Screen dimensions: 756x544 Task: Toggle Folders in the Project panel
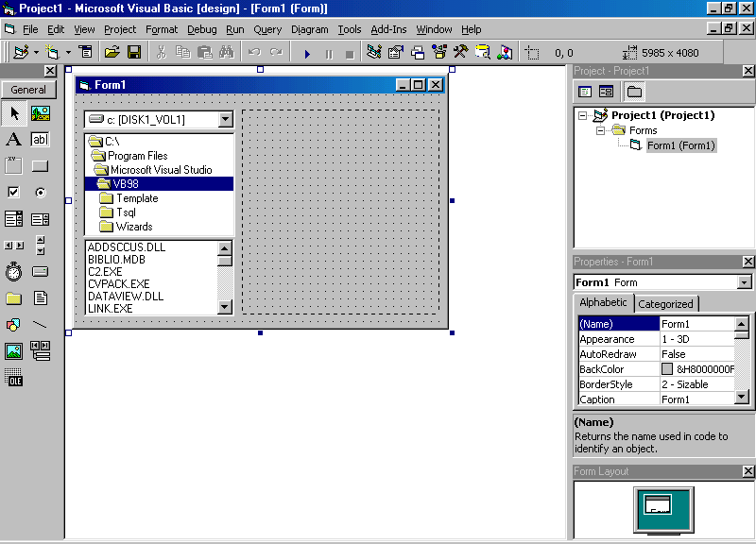pos(634,92)
